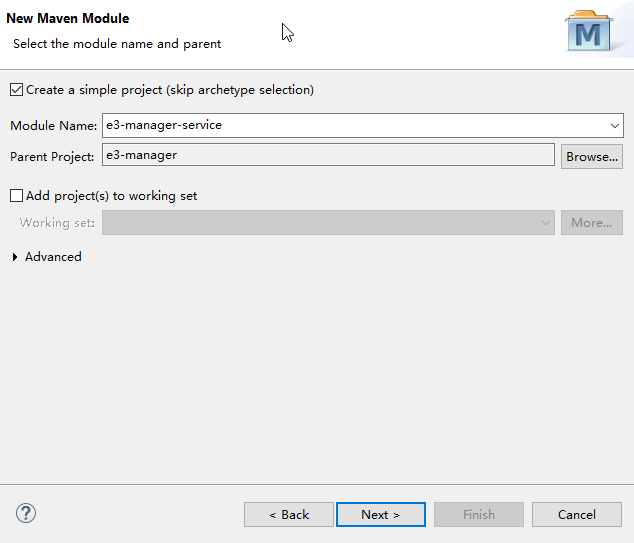This screenshot has width=634, height=543.
Task: Click the Maven M banner icon
Action: [590, 33]
